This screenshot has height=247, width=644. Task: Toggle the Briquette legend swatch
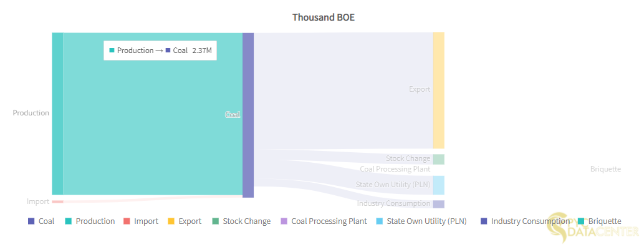(x=581, y=221)
